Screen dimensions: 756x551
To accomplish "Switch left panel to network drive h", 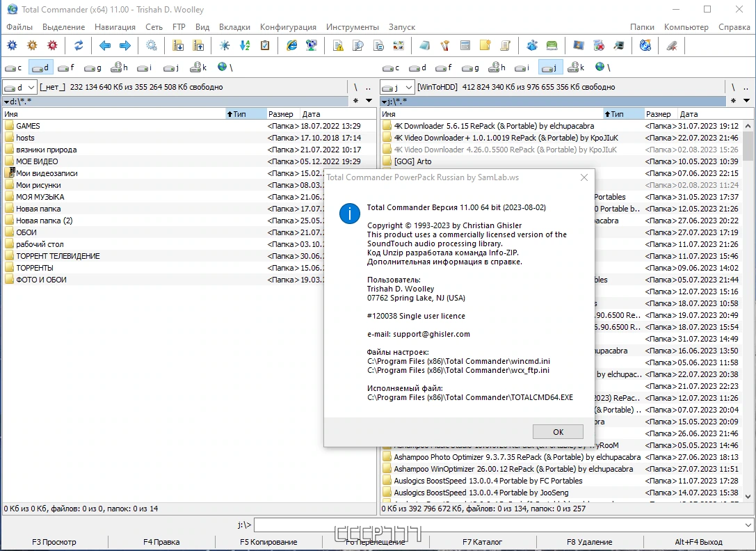I will coord(119,67).
